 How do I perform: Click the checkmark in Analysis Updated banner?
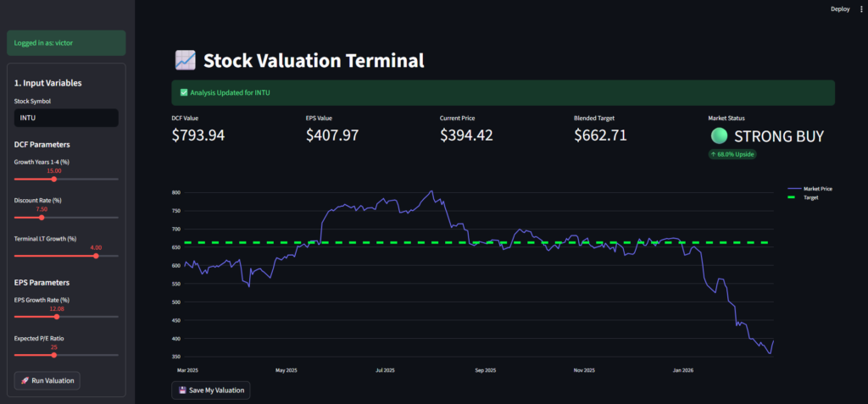184,92
